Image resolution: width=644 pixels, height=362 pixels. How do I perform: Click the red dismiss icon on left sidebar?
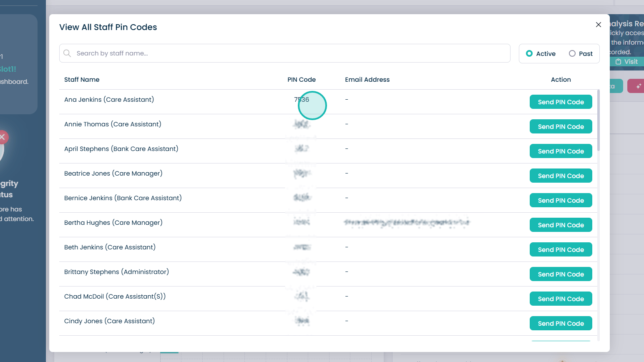3,137
